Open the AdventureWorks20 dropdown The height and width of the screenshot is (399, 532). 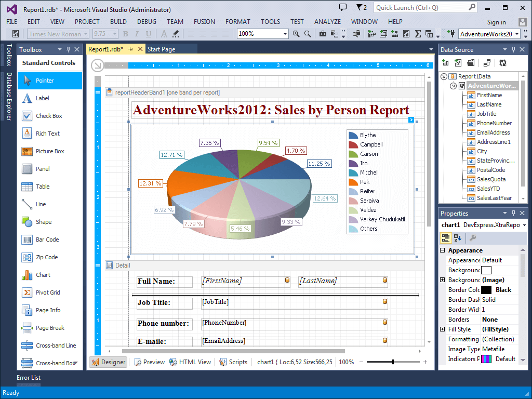point(517,34)
